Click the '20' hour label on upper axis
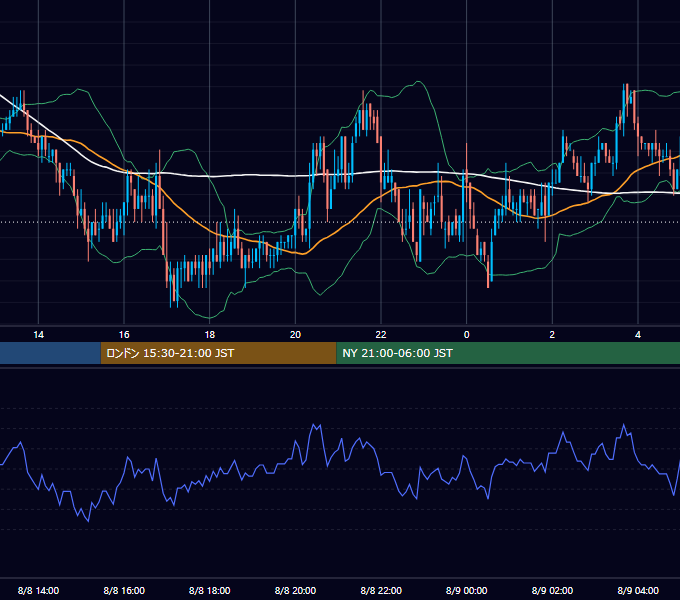The height and width of the screenshot is (600, 680). click(295, 335)
